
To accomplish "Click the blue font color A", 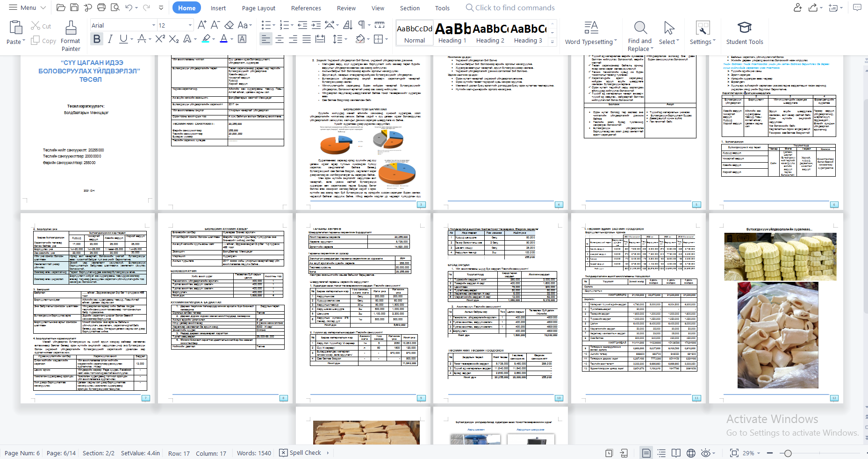I will point(224,39).
